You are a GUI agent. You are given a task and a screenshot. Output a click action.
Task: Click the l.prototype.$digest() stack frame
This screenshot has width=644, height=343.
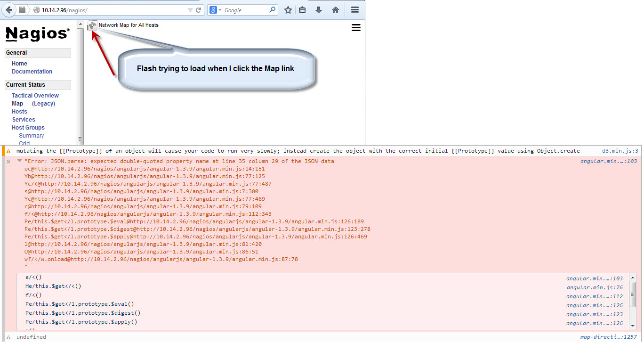(x=83, y=313)
